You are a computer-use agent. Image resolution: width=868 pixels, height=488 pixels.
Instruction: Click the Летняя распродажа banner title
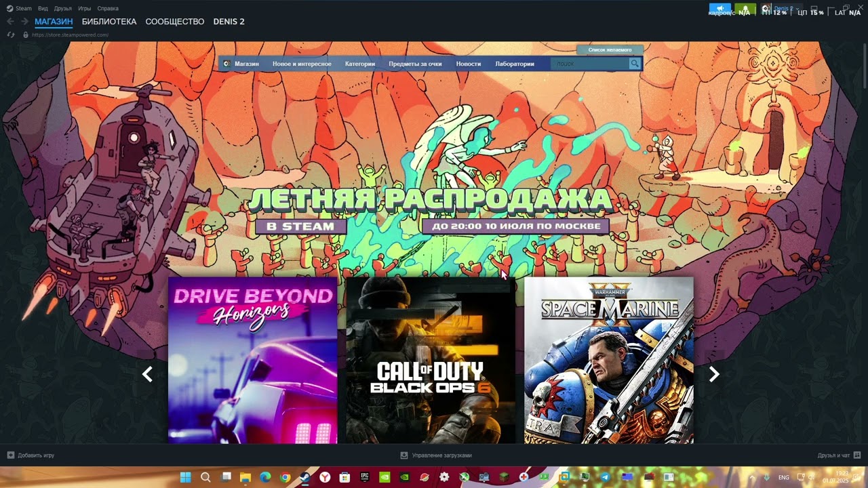430,199
